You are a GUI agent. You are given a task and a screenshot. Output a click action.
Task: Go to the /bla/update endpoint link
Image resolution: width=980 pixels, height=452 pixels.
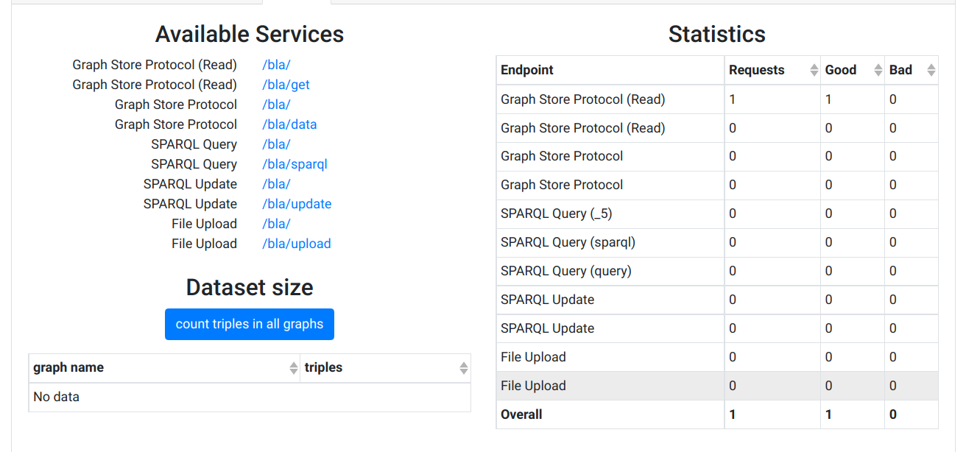click(x=297, y=204)
